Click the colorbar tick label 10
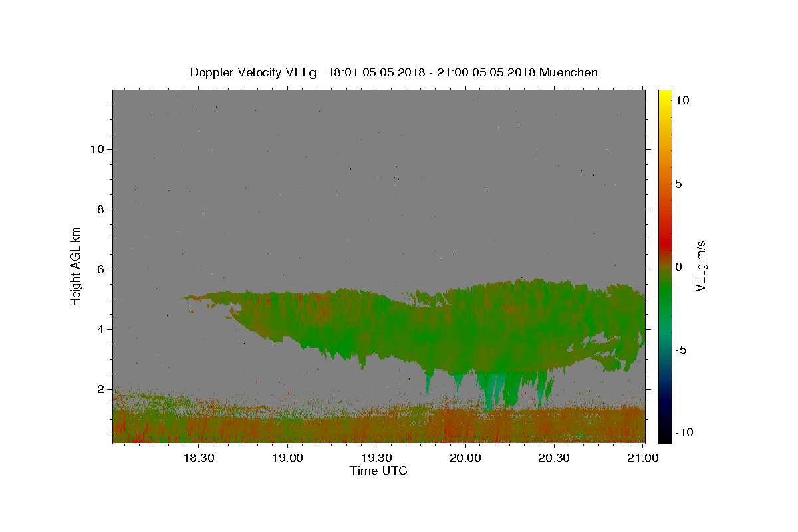Image resolution: width=798 pixels, height=532 pixels. [x=682, y=100]
